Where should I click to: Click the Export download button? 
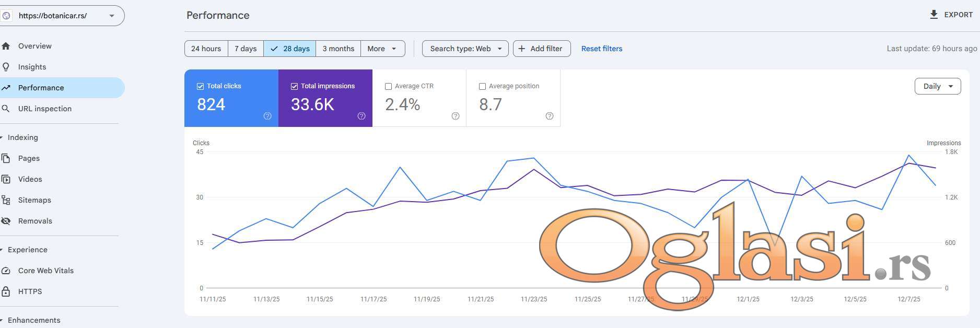coord(951,15)
